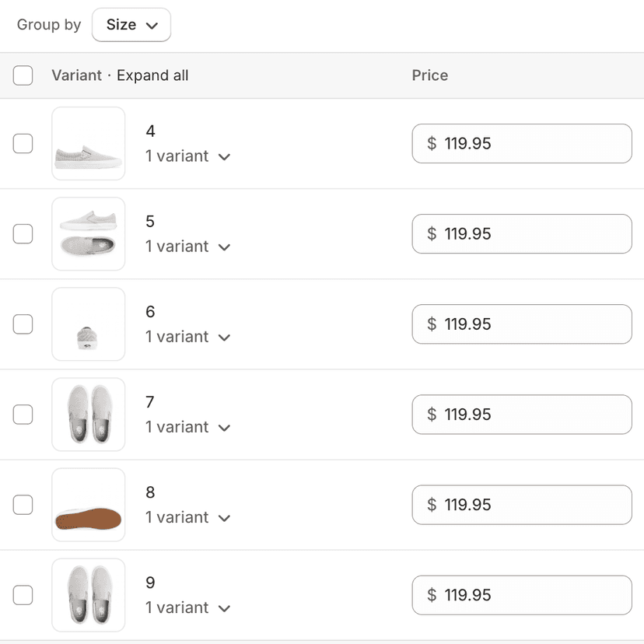644x644 pixels.
Task: Click the size 9 price field
Action: click(522, 595)
